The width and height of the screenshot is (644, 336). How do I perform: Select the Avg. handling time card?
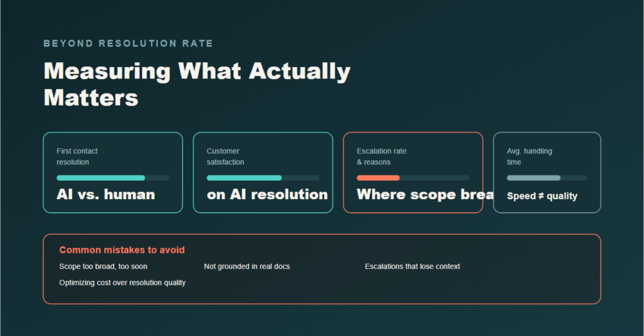(547, 172)
